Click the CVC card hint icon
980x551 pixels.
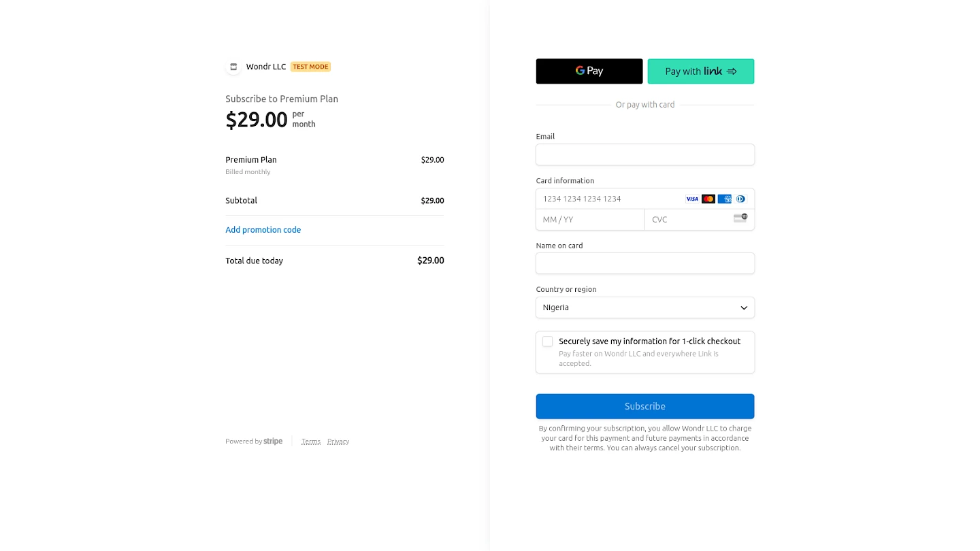click(740, 218)
